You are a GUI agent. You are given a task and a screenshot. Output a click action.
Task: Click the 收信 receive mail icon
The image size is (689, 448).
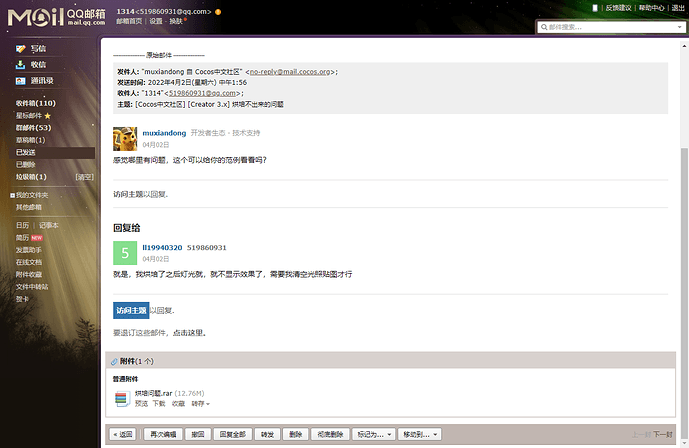click(21, 65)
